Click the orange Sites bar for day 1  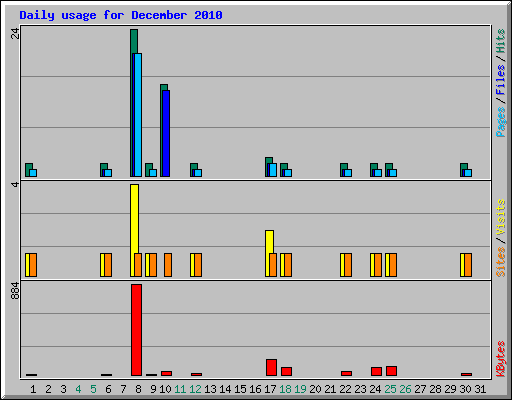pyautogui.click(x=33, y=265)
